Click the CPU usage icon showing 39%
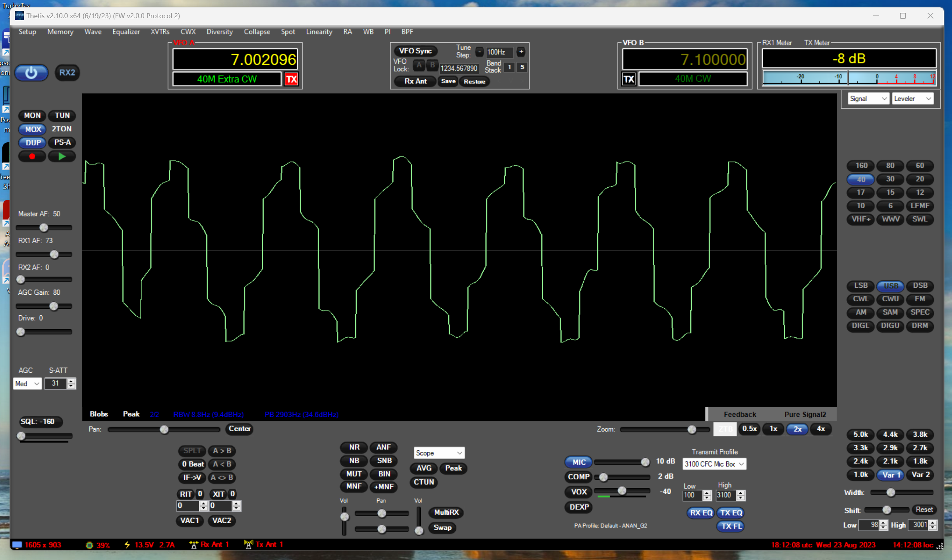This screenshot has height=560, width=952. (x=90, y=545)
